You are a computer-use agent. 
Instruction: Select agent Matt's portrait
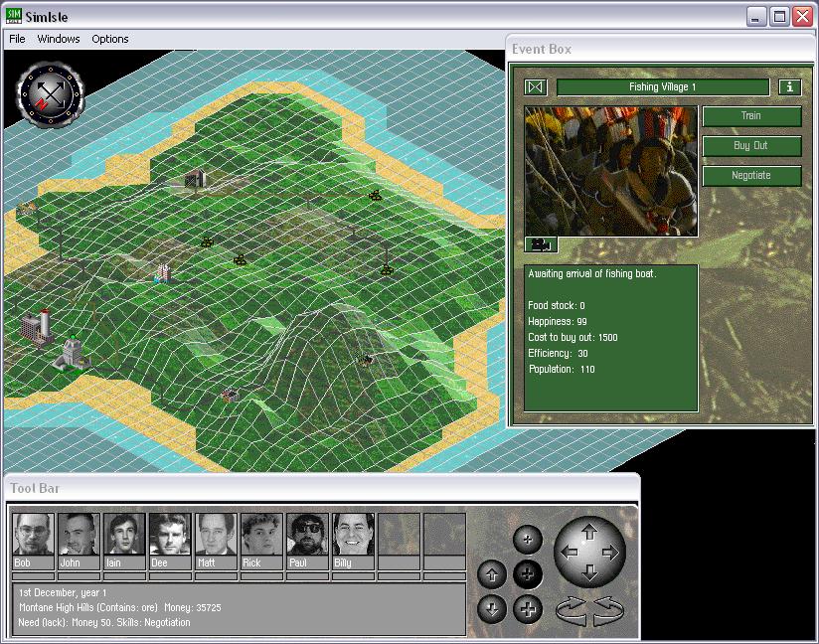[x=216, y=535]
